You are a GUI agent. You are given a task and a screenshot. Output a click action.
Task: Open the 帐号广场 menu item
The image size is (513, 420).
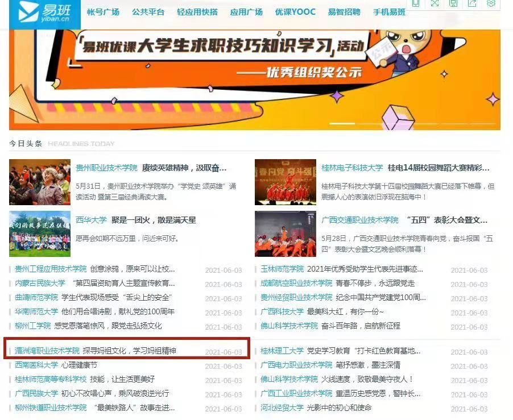pyautogui.click(x=103, y=12)
